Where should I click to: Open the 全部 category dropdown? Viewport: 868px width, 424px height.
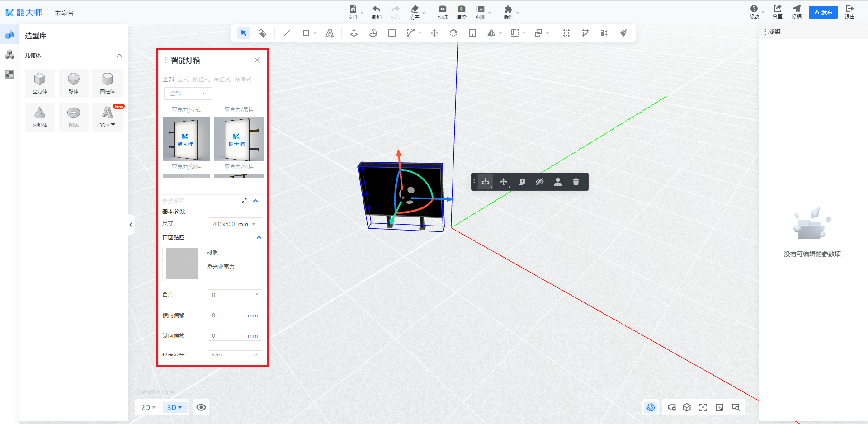188,94
